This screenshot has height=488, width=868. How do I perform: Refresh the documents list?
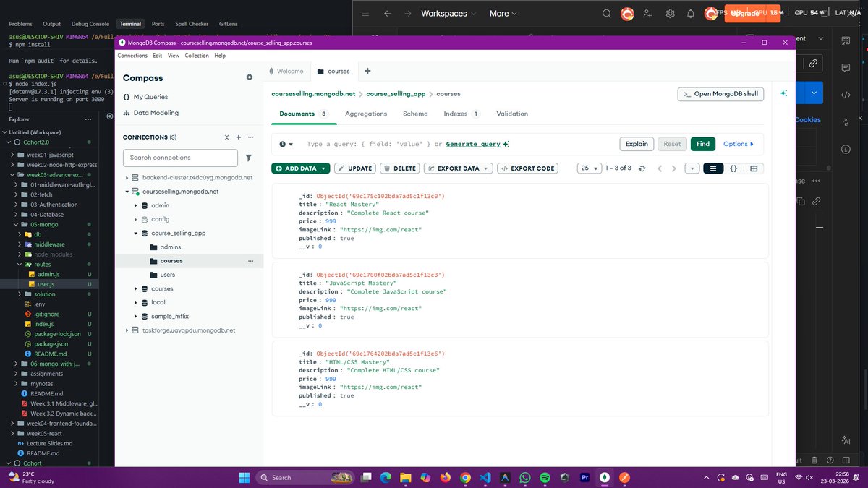(x=642, y=168)
